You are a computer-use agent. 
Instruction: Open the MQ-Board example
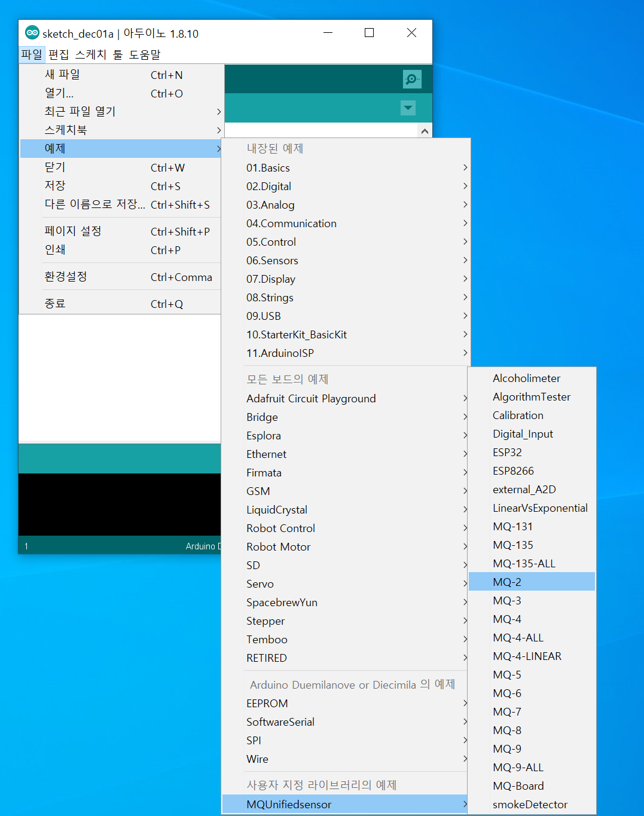532,786
